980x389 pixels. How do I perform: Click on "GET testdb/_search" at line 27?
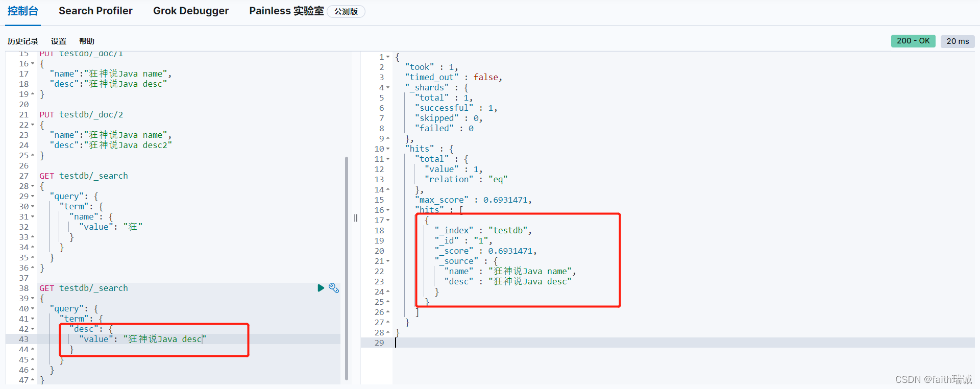[x=84, y=176]
